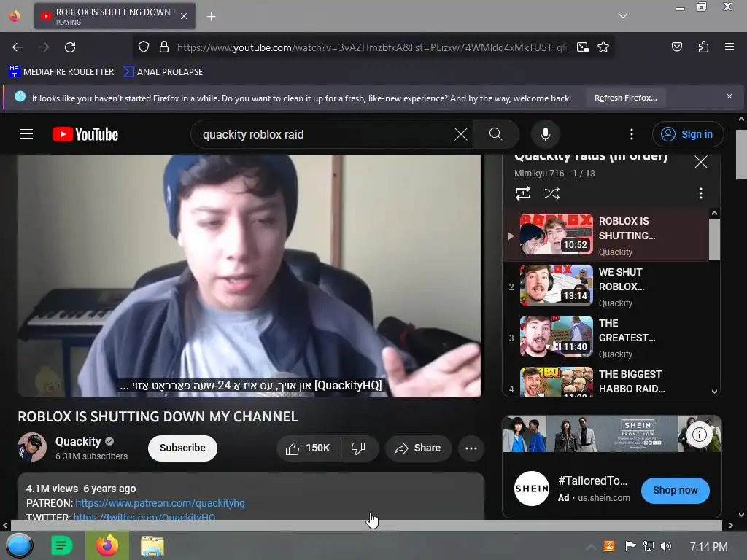Select the ROBLOX IS SHUTTING DOWN tab
The image size is (747, 560).
[x=115, y=16]
